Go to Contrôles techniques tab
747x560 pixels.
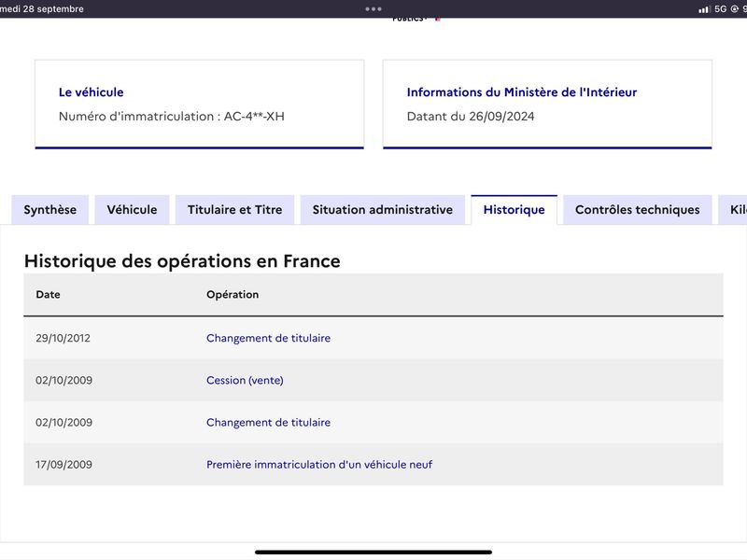point(638,209)
